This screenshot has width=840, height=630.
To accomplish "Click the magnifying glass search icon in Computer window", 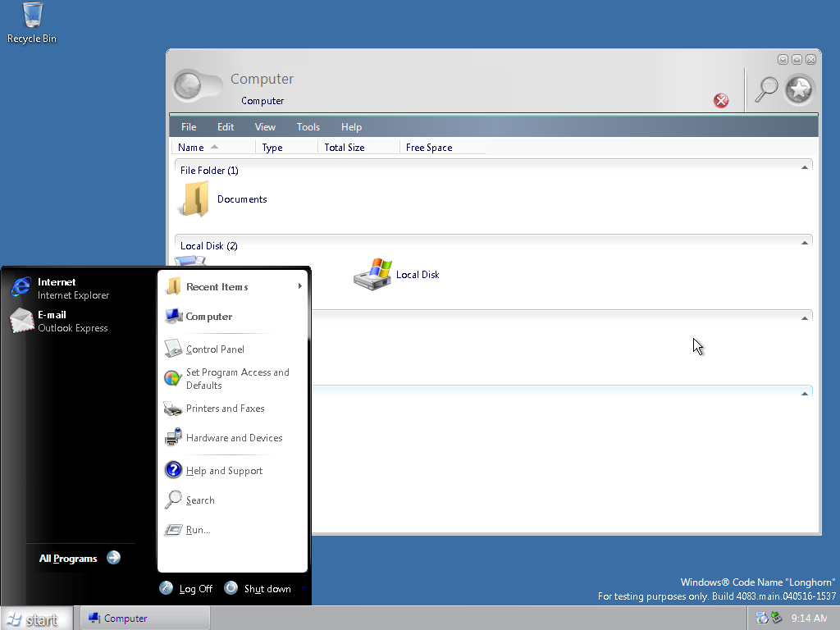I will (766, 89).
